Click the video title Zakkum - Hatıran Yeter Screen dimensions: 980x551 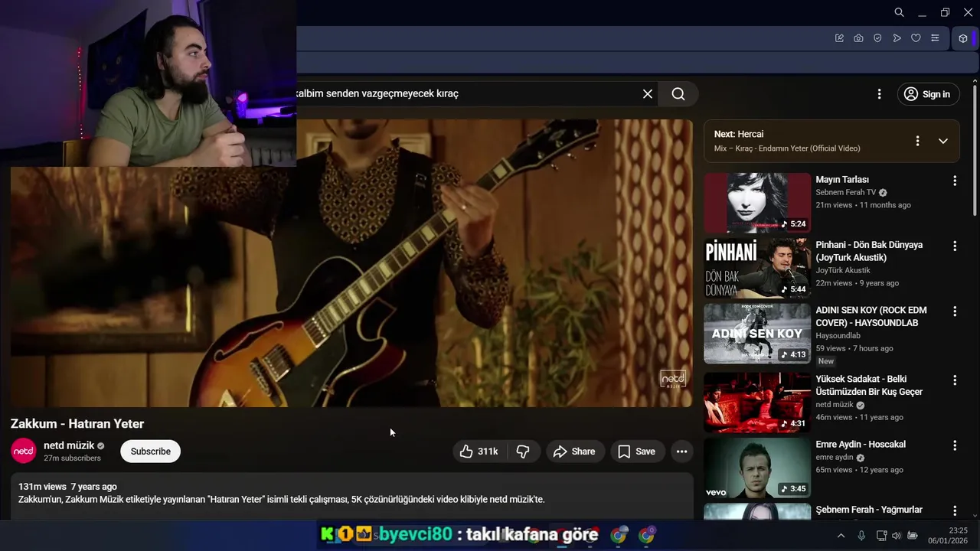[77, 424]
